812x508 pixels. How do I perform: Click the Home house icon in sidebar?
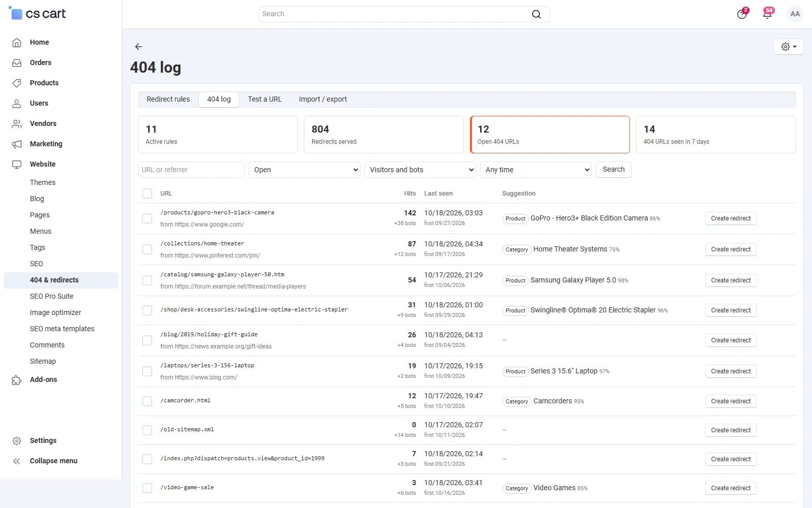17,43
